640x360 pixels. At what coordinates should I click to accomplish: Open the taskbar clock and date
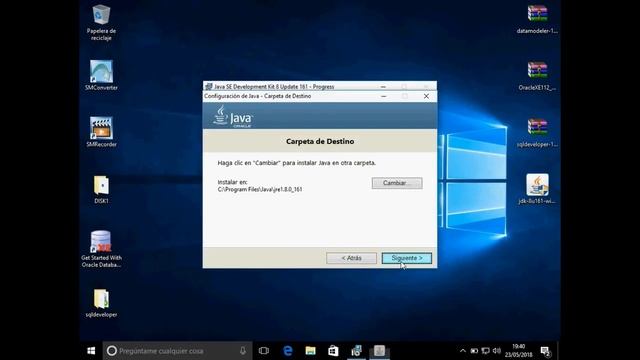[518, 351]
